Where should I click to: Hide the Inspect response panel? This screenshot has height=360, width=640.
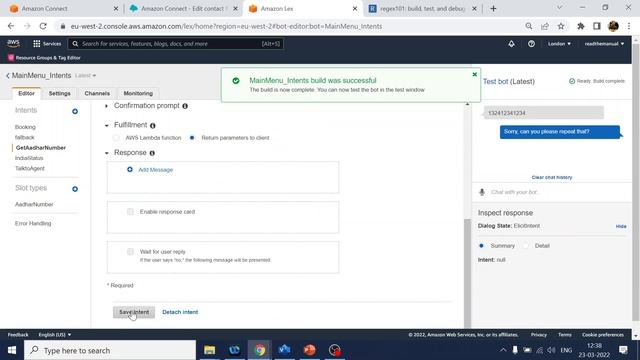click(x=621, y=226)
